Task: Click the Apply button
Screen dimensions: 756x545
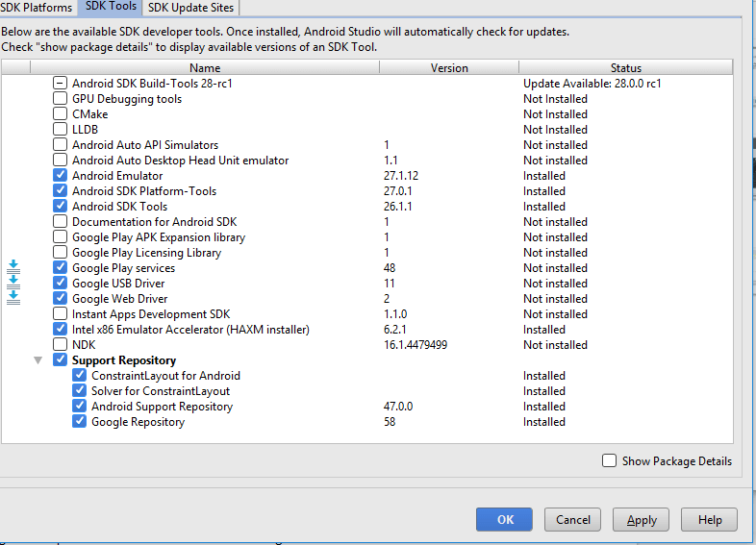Action: (642, 520)
